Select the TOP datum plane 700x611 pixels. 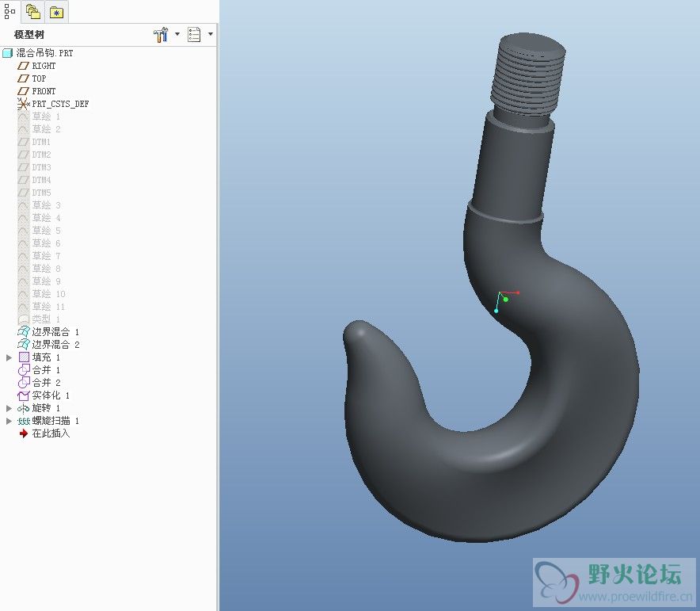(x=39, y=78)
